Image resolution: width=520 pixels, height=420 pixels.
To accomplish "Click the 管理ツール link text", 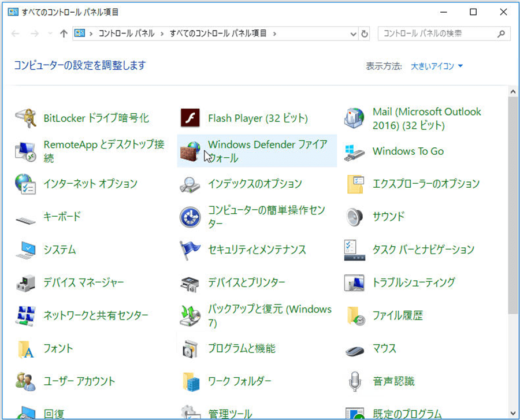I will 230,414.
